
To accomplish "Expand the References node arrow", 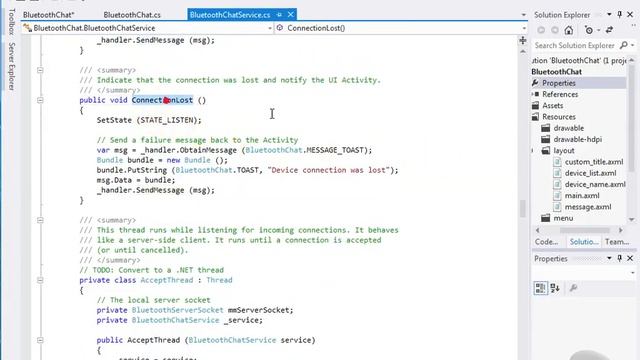I will (533, 94).
